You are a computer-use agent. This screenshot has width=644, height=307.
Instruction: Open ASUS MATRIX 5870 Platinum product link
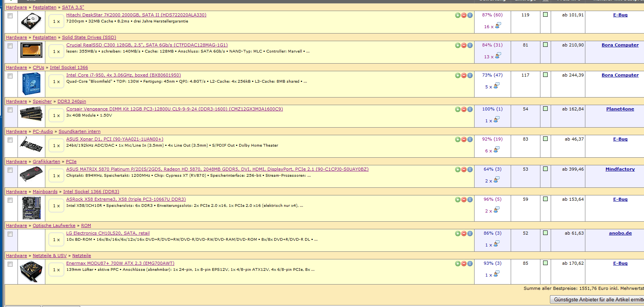tap(217, 169)
